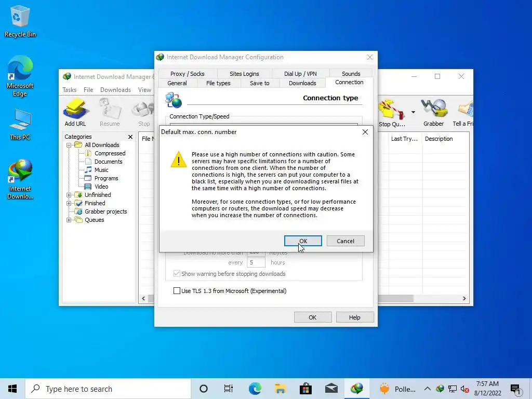Select This PC desktop icon

pyautogui.click(x=20, y=125)
